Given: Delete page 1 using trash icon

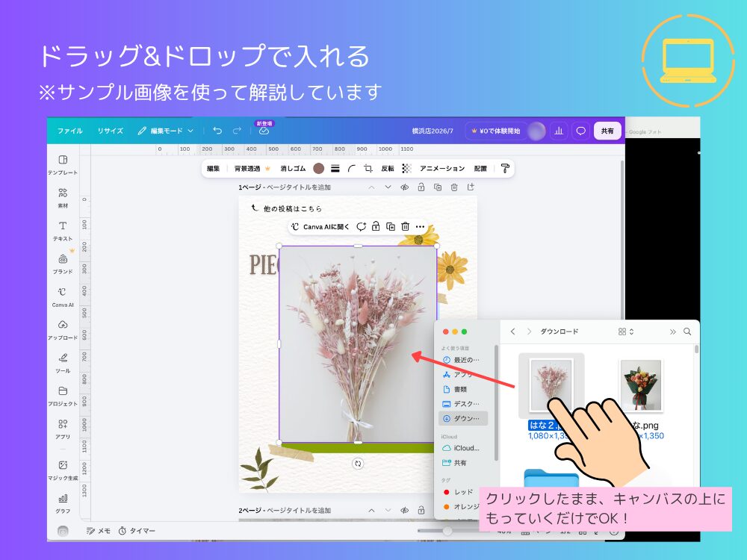Looking at the screenshot, I should [454, 187].
